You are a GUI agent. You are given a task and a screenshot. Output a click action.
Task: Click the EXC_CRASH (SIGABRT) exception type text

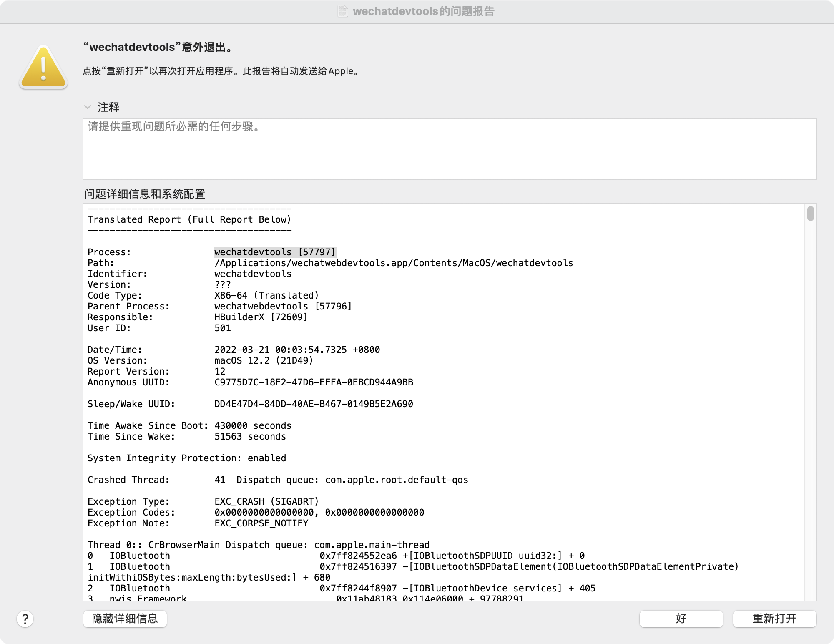tap(266, 501)
